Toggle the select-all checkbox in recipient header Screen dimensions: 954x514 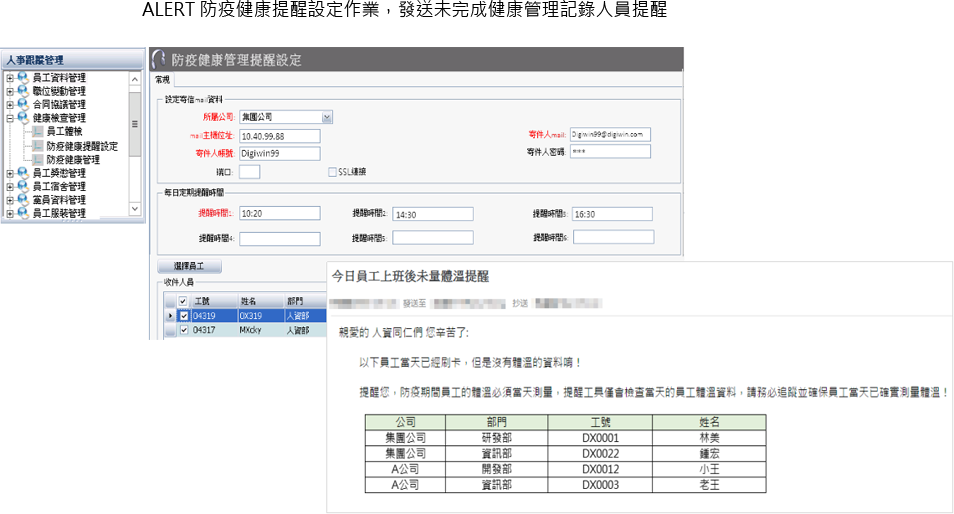coord(182,300)
